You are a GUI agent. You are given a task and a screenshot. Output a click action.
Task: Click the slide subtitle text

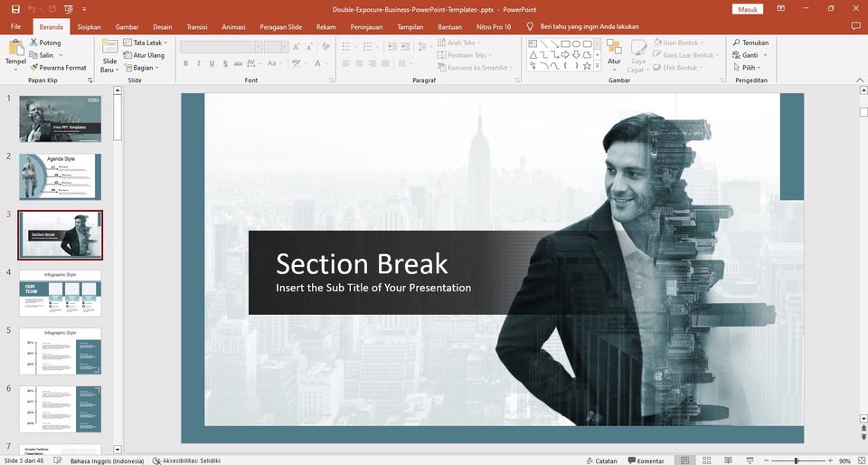(x=373, y=288)
